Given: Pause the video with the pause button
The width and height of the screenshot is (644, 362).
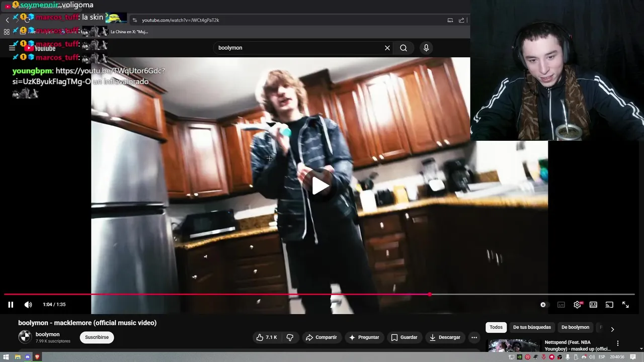Looking at the screenshot, I should tap(11, 305).
